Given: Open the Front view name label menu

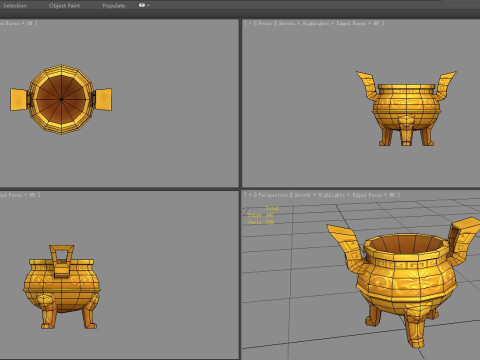Looking at the screenshot, I should (x=264, y=23).
